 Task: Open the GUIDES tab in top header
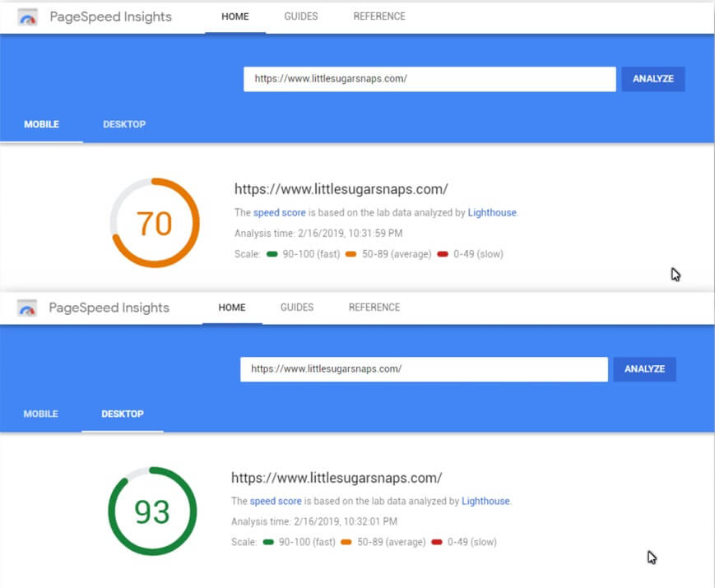click(301, 16)
